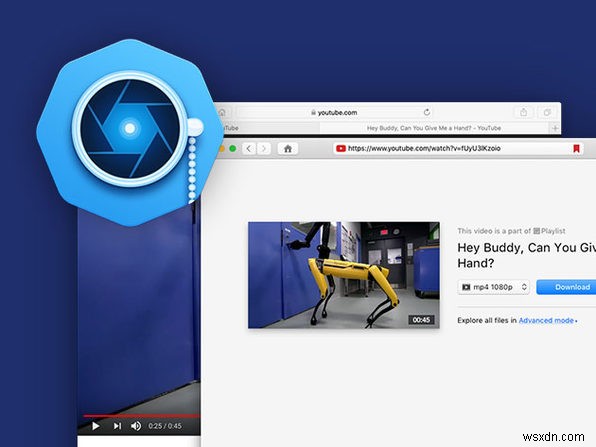Click the youtube.com address bar in Safari
596x447 pixels.
[x=335, y=112]
